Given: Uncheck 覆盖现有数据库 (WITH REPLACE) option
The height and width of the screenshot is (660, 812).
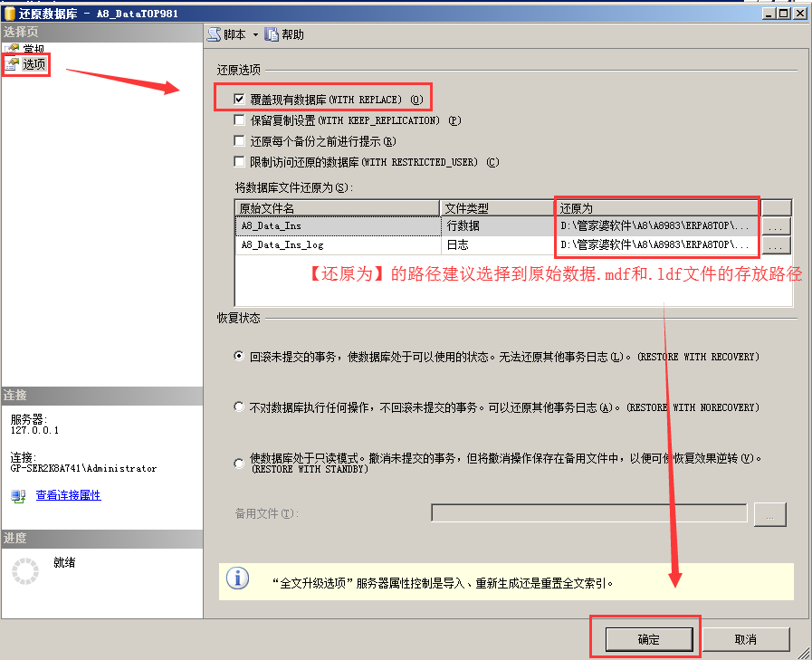Looking at the screenshot, I should pyautogui.click(x=240, y=98).
